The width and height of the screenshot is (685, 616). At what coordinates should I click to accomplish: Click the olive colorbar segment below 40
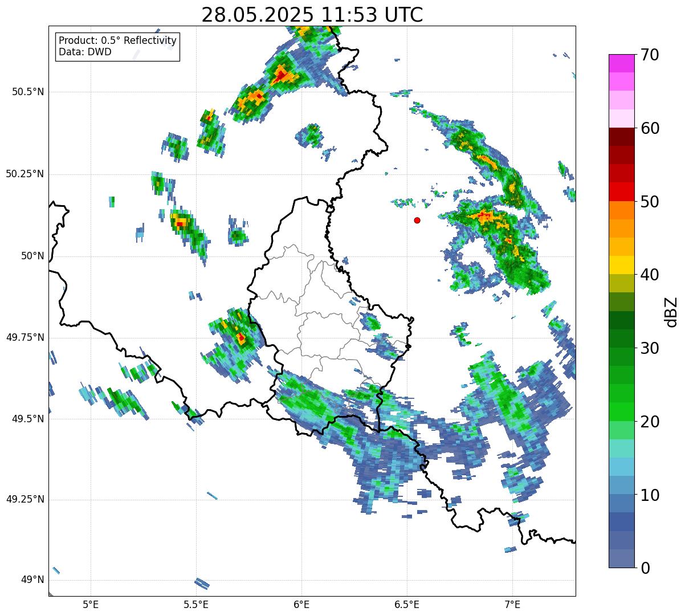(622, 284)
